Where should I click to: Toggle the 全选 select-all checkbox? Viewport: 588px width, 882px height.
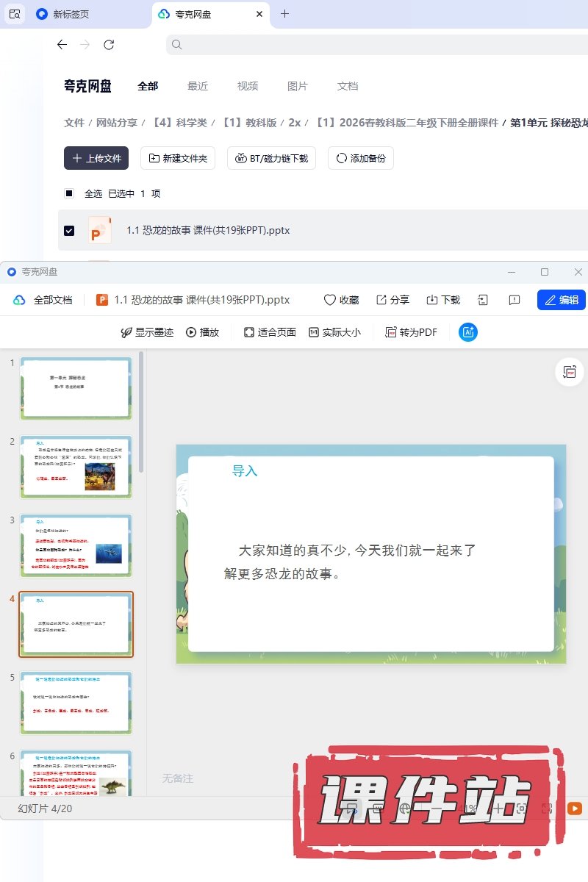(x=69, y=194)
